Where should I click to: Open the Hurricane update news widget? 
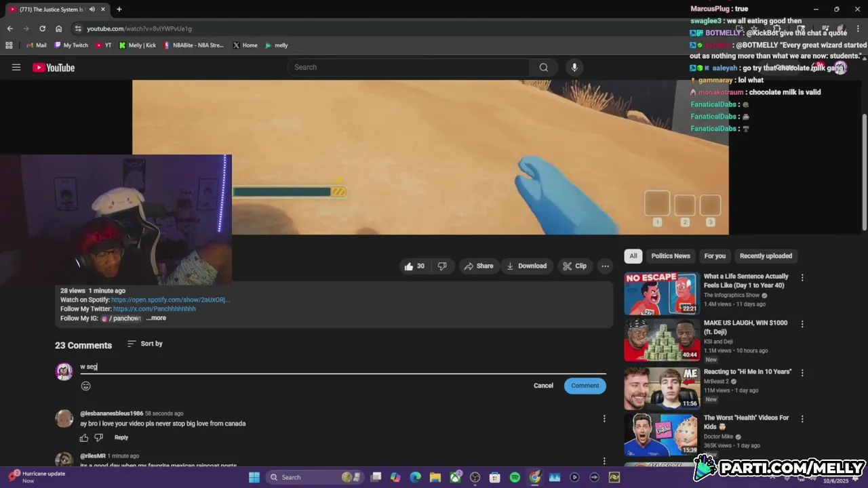37,477
